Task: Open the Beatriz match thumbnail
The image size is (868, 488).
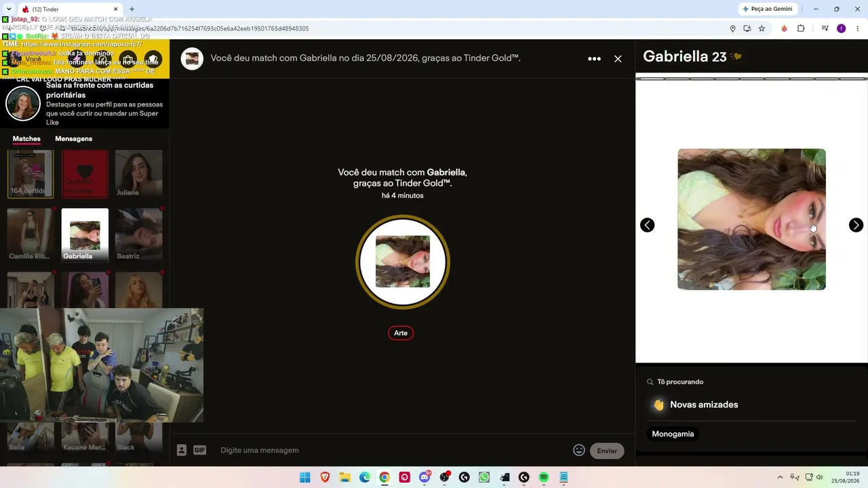Action: click(139, 235)
